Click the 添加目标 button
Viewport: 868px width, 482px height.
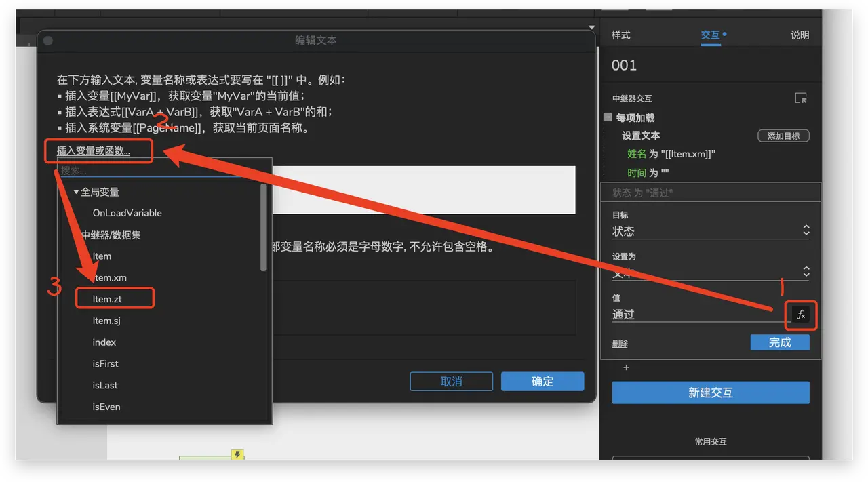click(x=783, y=136)
